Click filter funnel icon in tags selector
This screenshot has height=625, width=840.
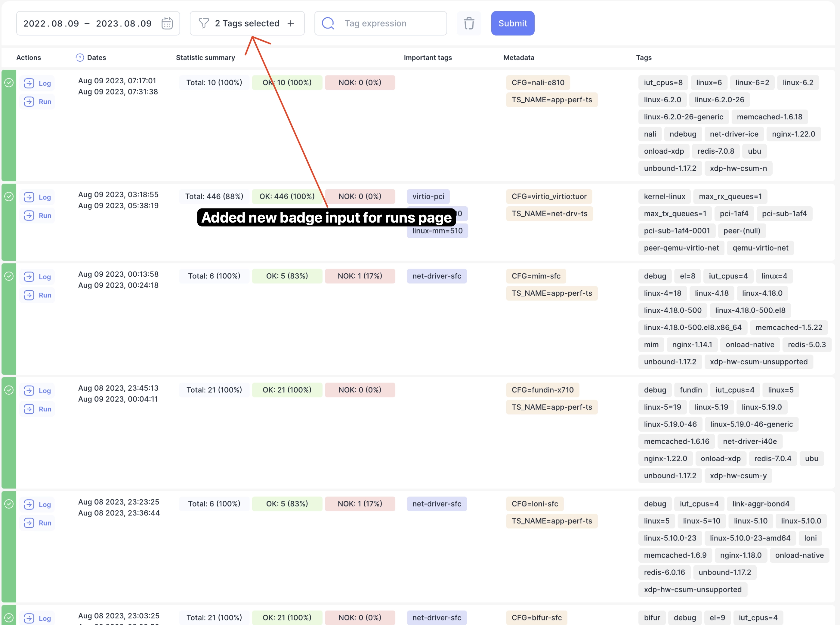tap(204, 23)
